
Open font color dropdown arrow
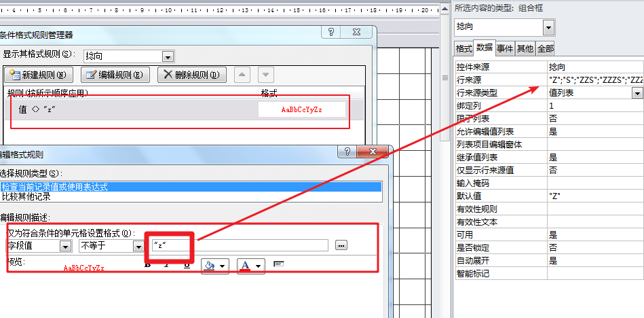tap(259, 266)
